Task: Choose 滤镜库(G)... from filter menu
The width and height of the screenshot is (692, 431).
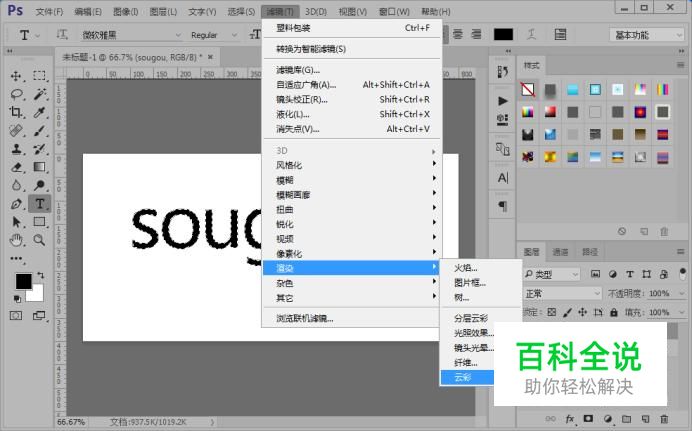Action: pos(351,70)
